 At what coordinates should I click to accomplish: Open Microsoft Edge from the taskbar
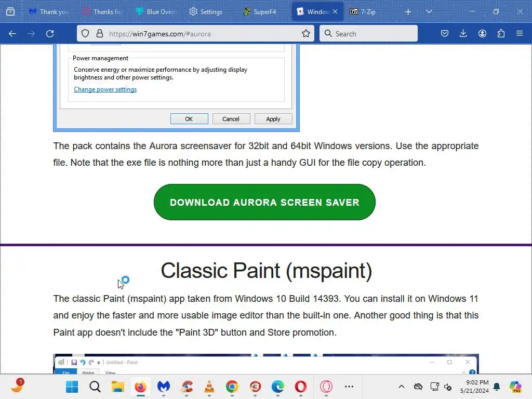278,387
